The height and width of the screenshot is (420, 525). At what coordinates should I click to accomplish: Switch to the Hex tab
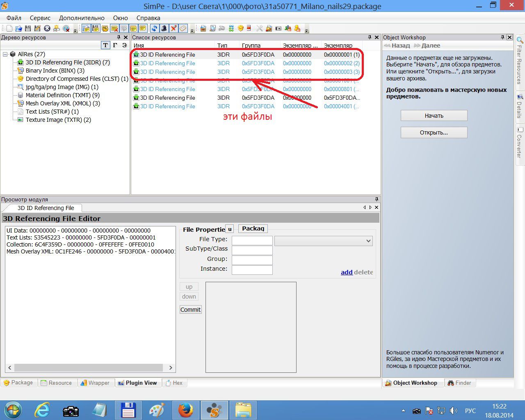(x=174, y=383)
